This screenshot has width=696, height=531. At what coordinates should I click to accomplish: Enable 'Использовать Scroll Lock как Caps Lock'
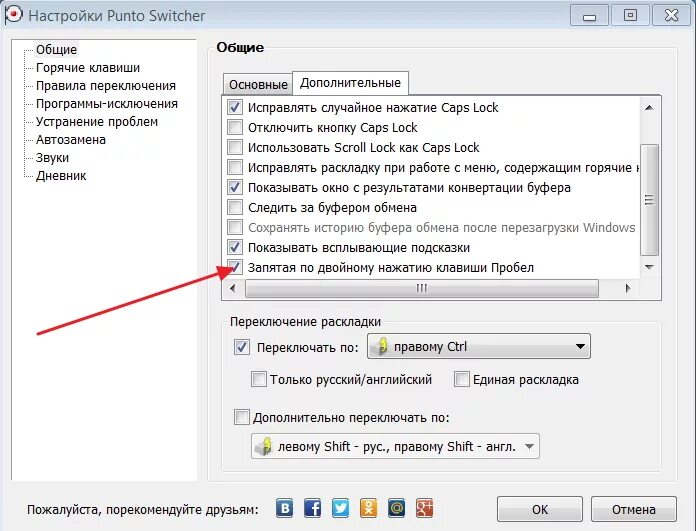pyautogui.click(x=235, y=147)
